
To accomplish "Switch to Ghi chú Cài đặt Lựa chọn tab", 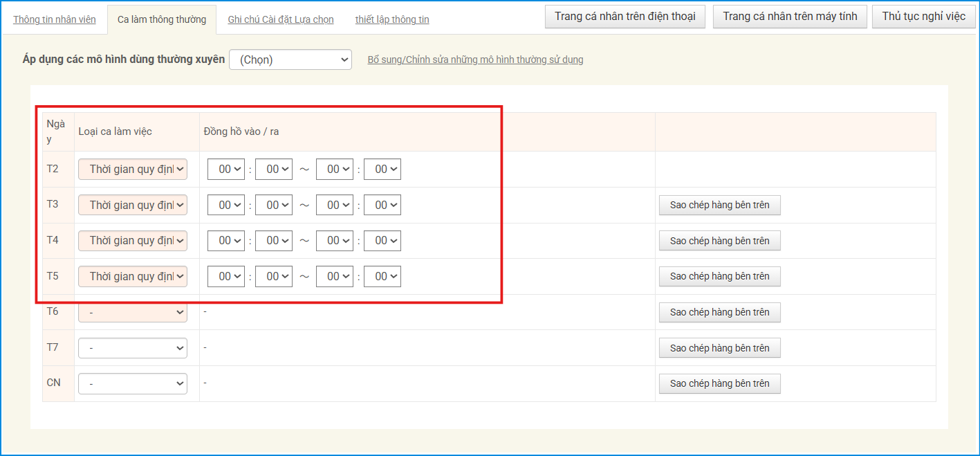I will (x=280, y=19).
